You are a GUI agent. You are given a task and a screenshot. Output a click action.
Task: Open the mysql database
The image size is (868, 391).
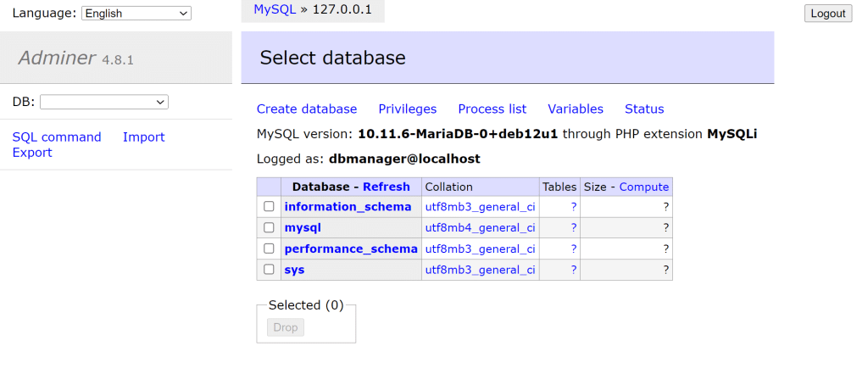[303, 228]
